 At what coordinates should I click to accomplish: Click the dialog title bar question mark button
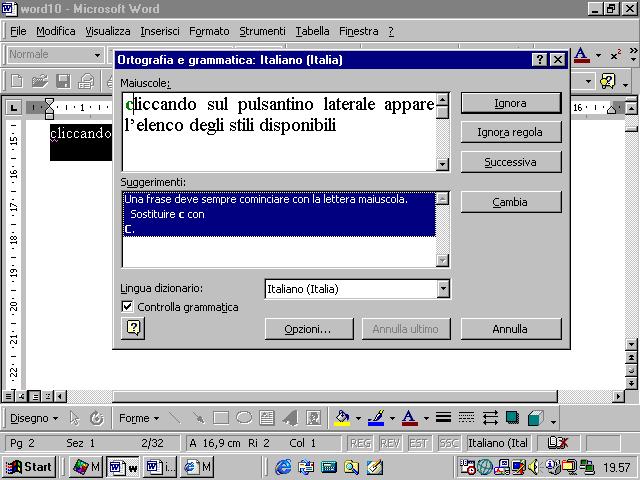click(x=539, y=60)
